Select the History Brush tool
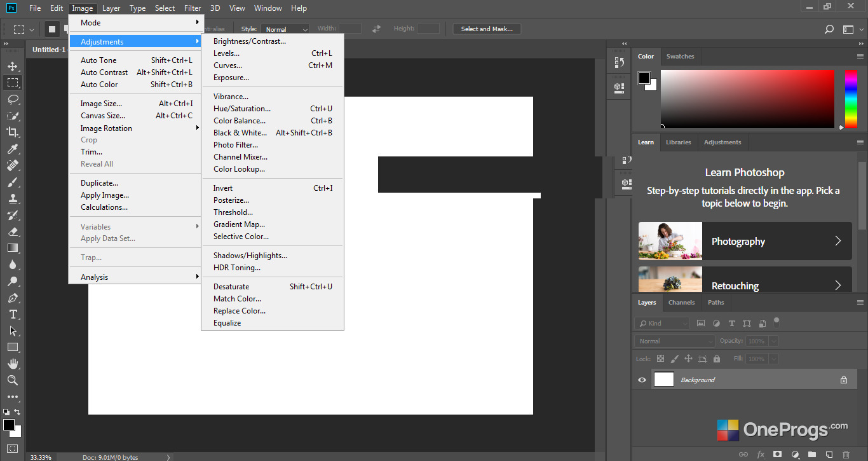 [x=13, y=215]
